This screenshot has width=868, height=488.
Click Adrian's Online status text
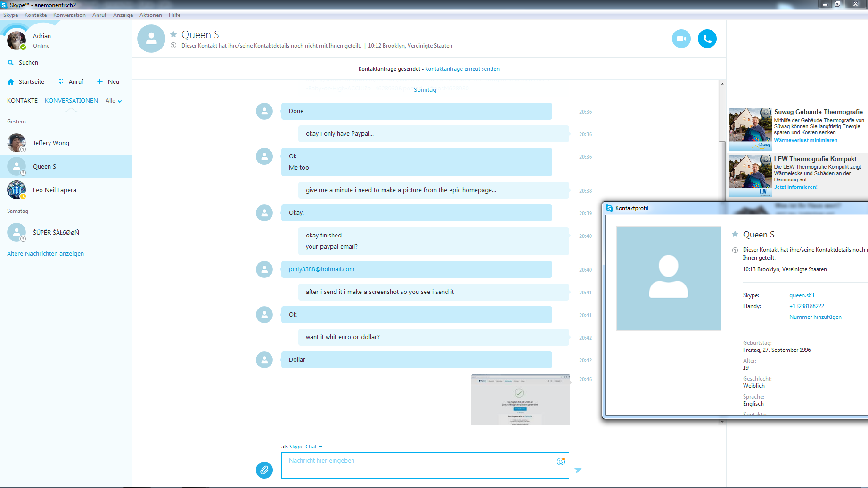41,46
